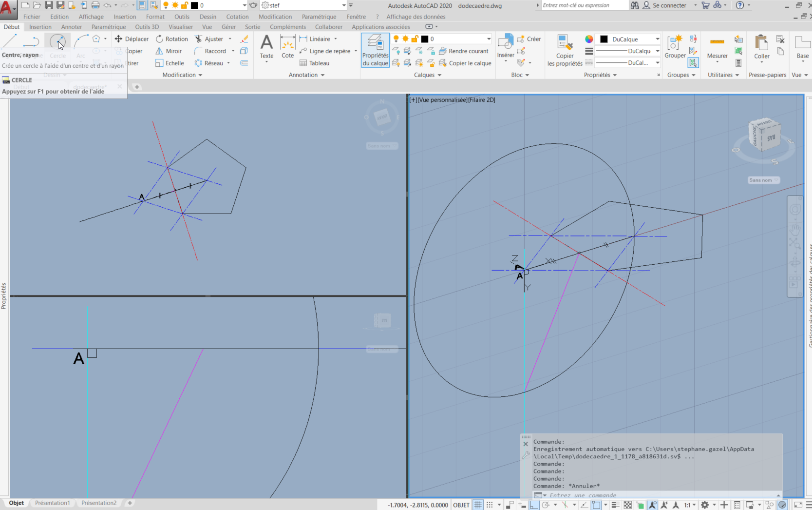
Task: Toggle the drawing grid display in status bar
Action: 478,505
